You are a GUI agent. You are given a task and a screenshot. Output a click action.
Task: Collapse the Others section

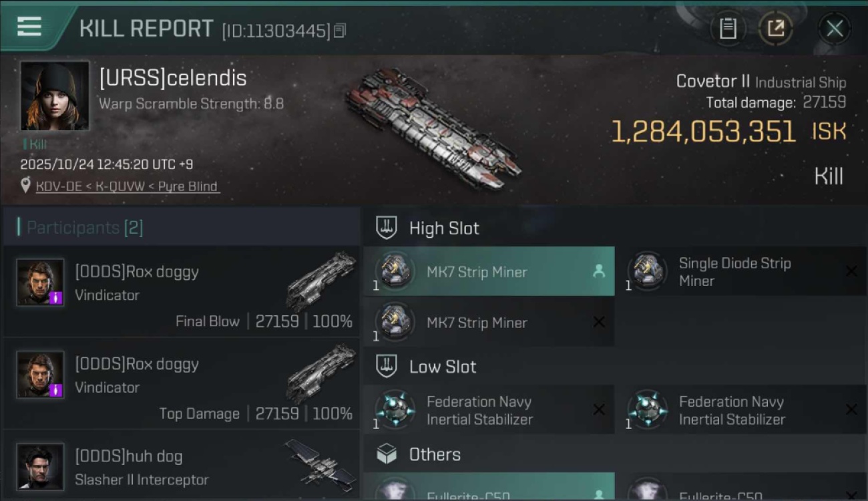click(x=434, y=455)
